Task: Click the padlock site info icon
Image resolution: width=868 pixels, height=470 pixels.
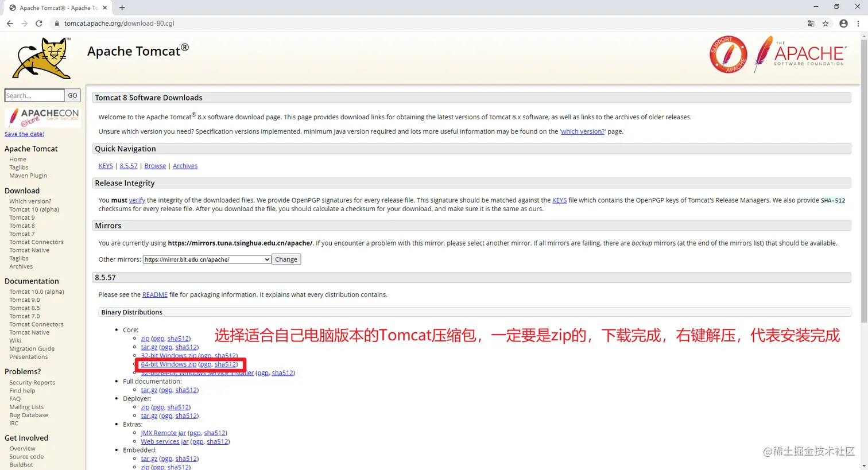Action: tap(56, 24)
